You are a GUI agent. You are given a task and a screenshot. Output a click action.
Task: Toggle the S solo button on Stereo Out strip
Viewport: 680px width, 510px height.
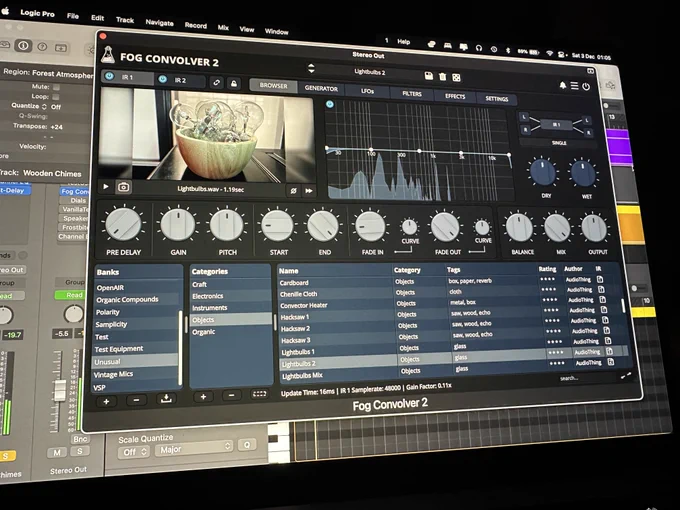click(80, 451)
